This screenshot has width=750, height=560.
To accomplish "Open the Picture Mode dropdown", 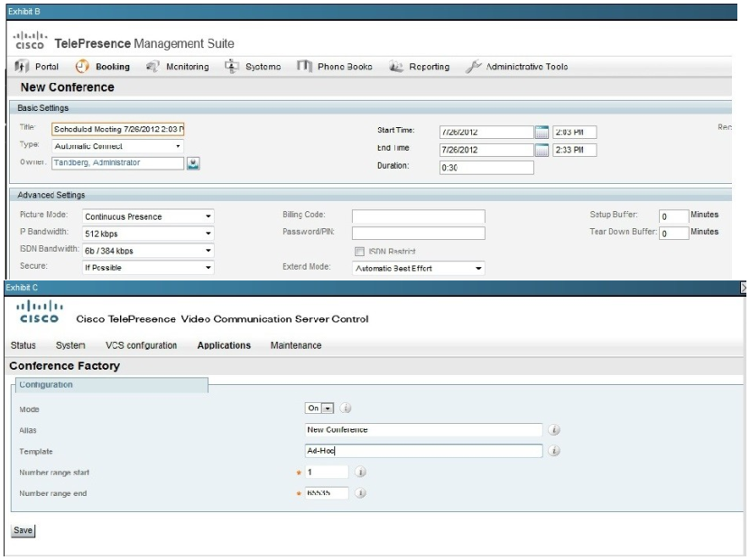I will coord(148,216).
